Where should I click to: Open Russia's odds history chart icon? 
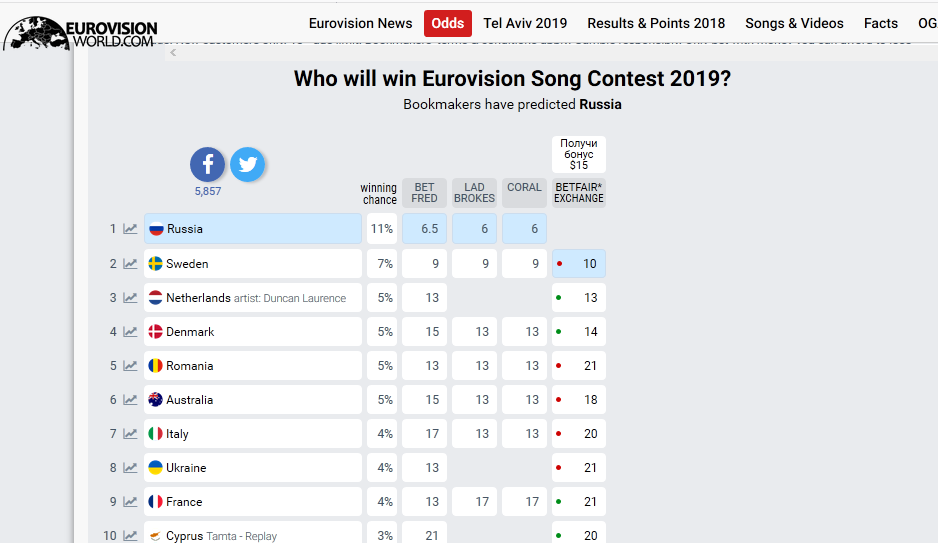(130, 229)
